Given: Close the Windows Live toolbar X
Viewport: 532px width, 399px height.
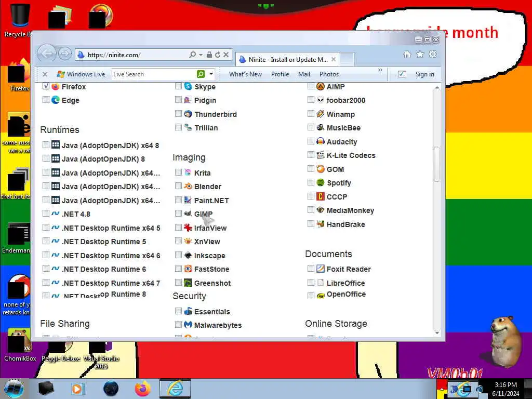Looking at the screenshot, I should coord(45,74).
